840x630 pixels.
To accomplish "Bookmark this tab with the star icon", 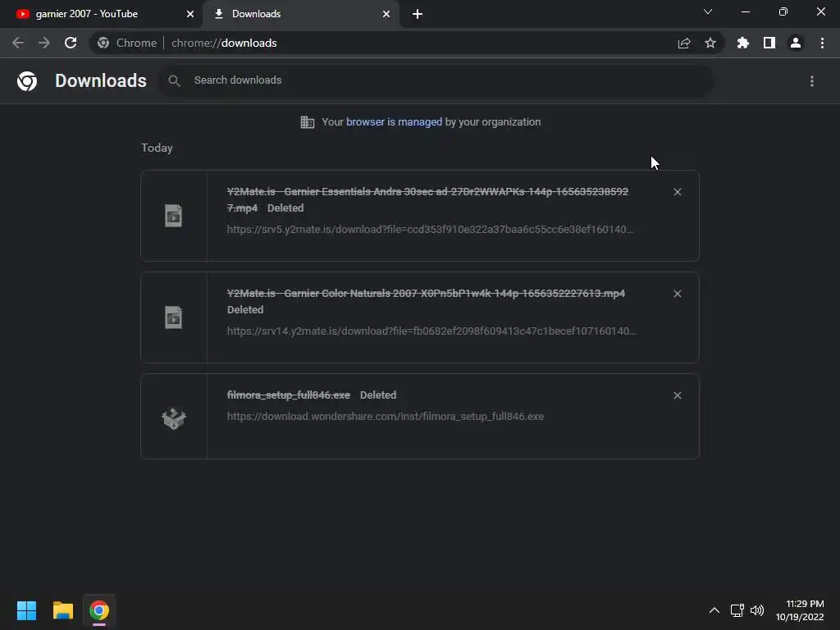I will coord(710,43).
